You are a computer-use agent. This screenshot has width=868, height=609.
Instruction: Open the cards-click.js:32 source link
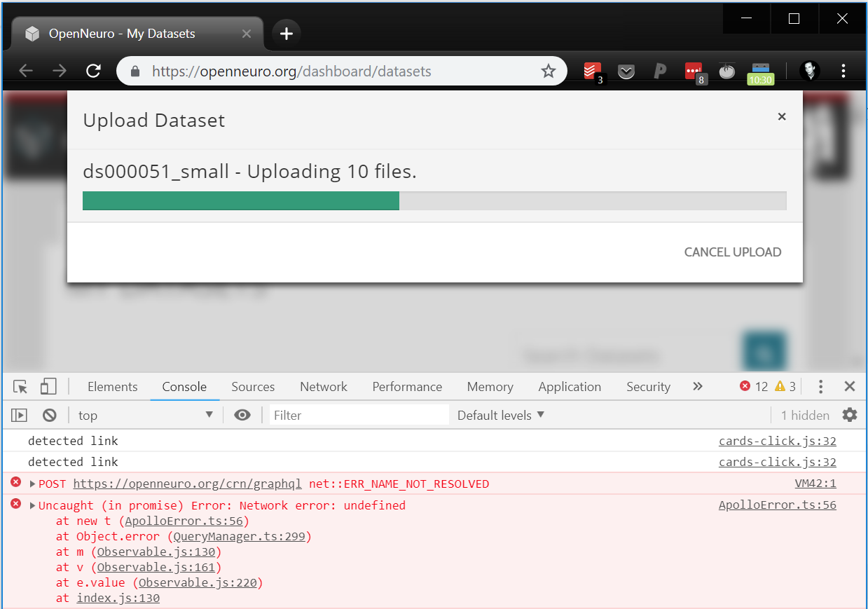pos(777,440)
